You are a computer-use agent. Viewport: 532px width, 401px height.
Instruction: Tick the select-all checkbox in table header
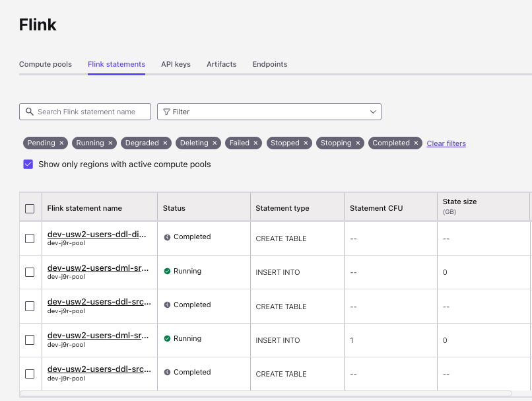pyautogui.click(x=30, y=209)
